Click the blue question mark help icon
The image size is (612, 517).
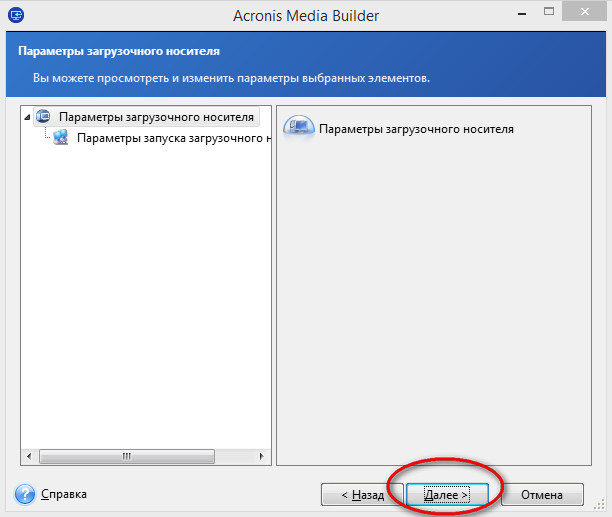click(x=25, y=494)
